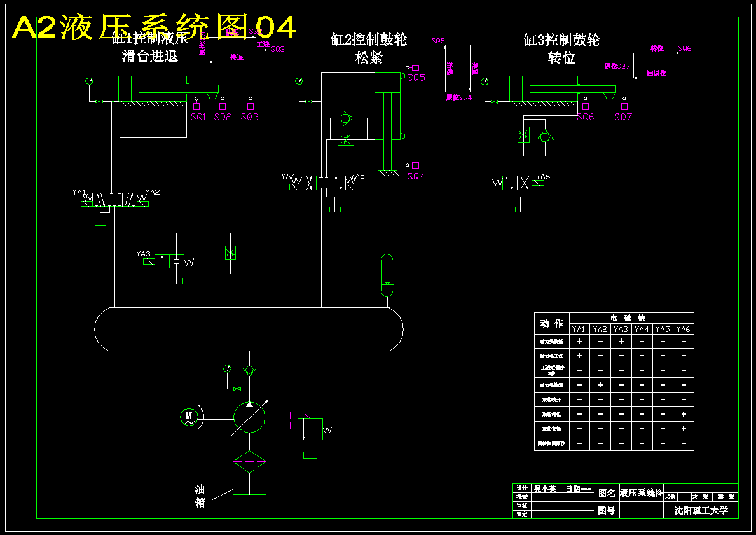Click the large rounded manifold block

pyautogui.click(x=249, y=329)
